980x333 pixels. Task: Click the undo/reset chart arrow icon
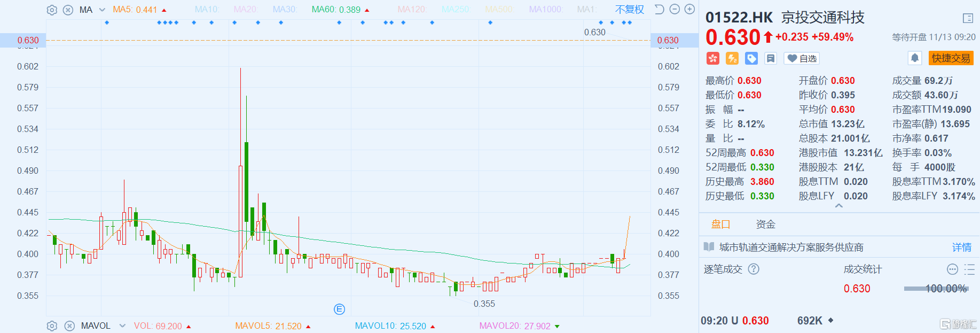click(660, 9)
